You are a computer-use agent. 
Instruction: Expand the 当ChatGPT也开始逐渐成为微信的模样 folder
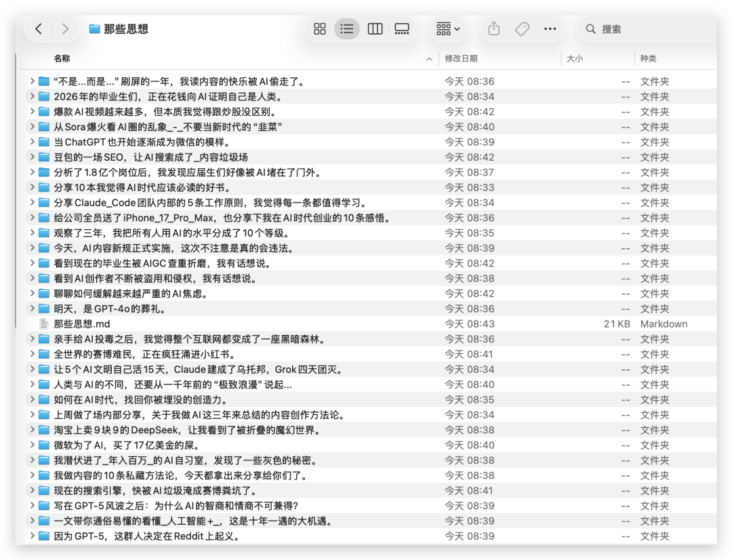click(x=33, y=142)
